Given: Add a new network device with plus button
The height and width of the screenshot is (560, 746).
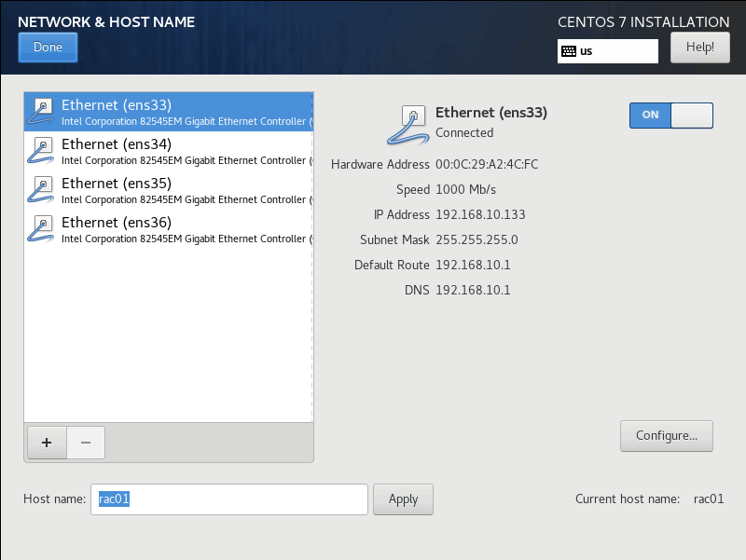Looking at the screenshot, I should (47, 443).
